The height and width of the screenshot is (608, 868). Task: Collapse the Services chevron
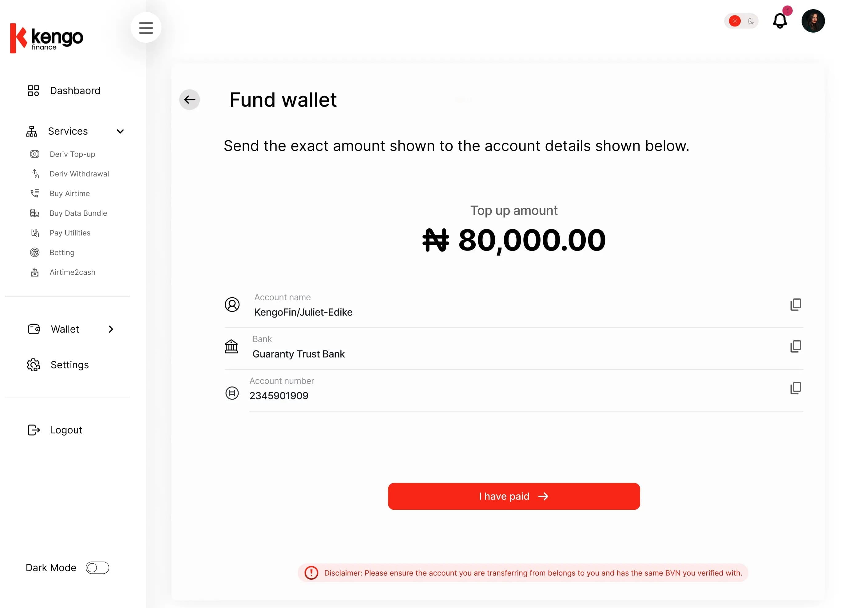point(120,132)
